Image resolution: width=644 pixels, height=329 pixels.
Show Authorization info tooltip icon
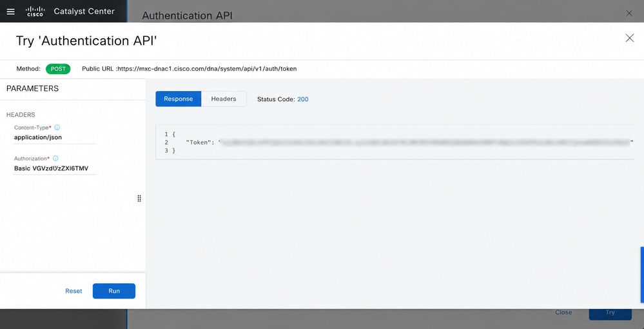point(55,158)
